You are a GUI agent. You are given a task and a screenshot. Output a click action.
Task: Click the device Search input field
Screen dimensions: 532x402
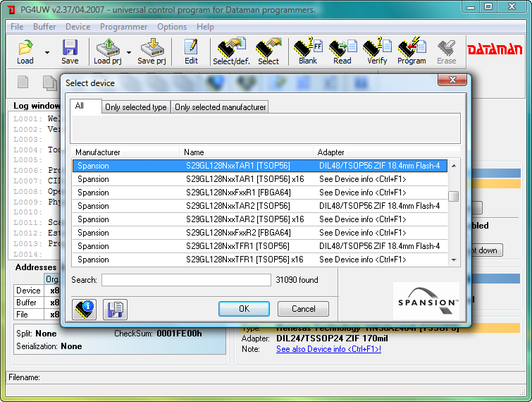tap(185, 280)
